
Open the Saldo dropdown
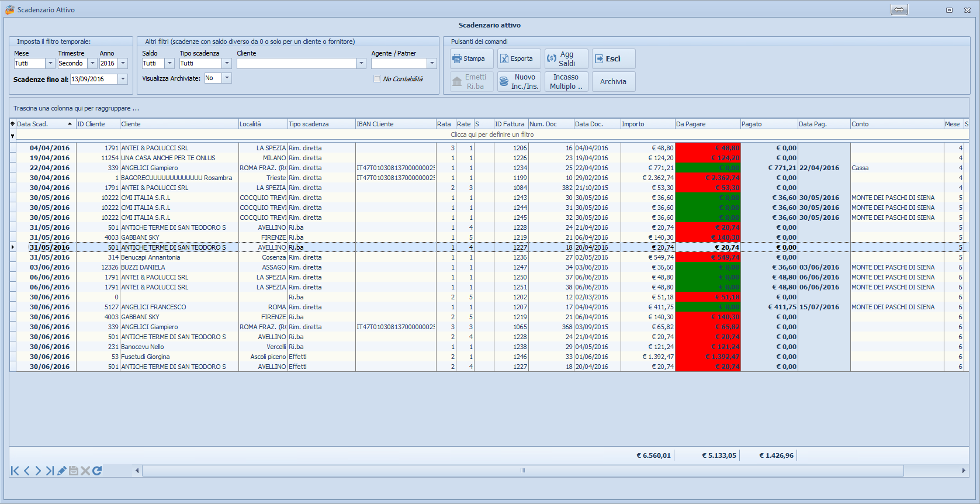tap(170, 63)
